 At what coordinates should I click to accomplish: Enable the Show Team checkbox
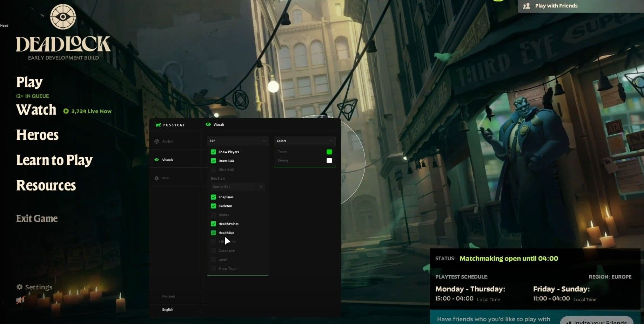pos(213,269)
